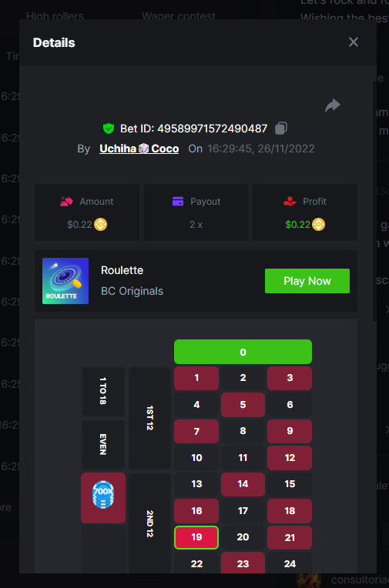Select the green 0 cell
389x588 pixels.
(x=243, y=352)
